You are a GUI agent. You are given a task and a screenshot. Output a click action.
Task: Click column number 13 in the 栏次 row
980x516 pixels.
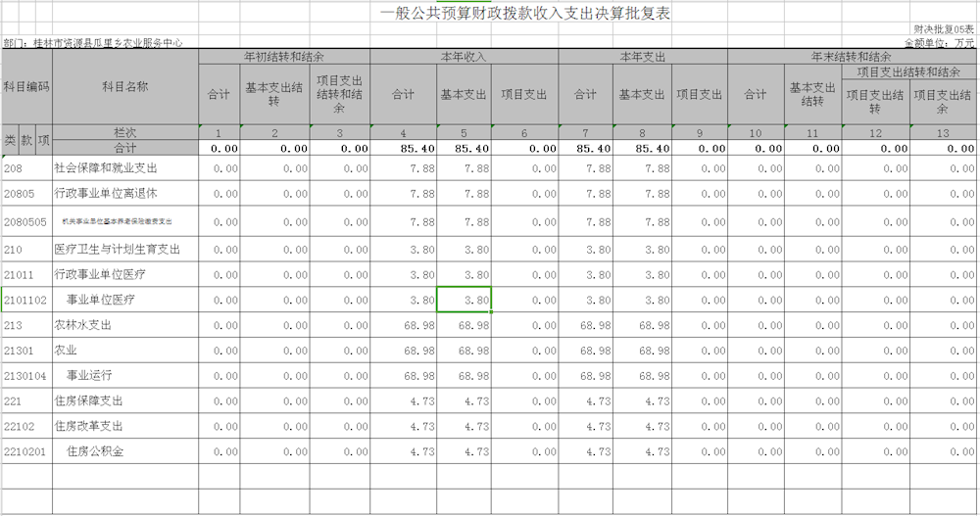(x=944, y=133)
